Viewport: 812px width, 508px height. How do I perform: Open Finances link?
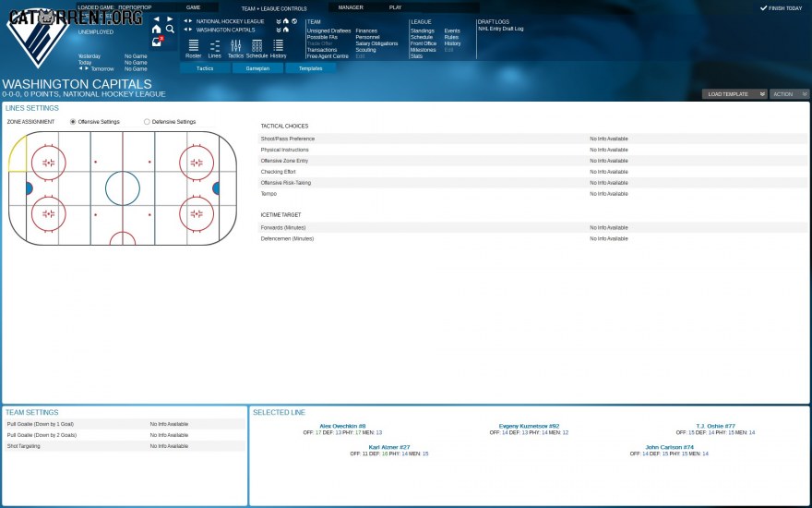pyautogui.click(x=366, y=31)
